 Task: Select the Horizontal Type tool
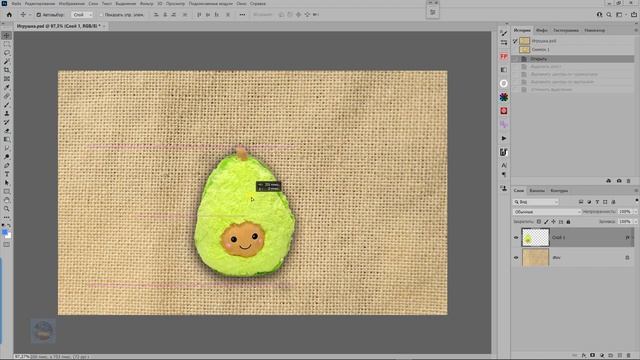[7, 174]
